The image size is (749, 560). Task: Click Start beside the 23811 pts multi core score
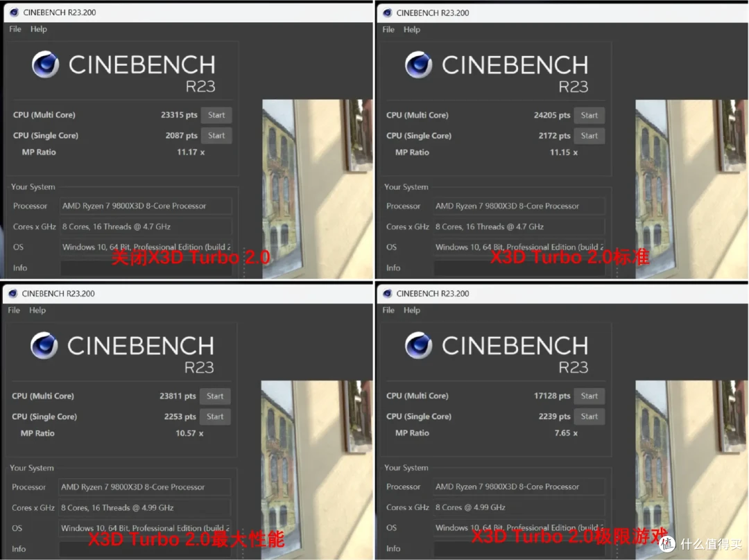point(215,396)
